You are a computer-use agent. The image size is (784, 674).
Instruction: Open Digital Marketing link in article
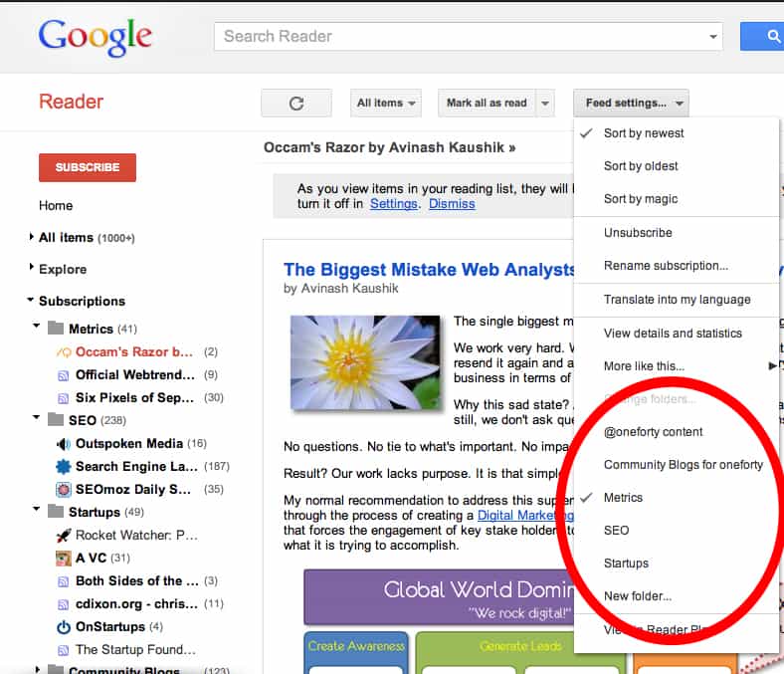(525, 516)
